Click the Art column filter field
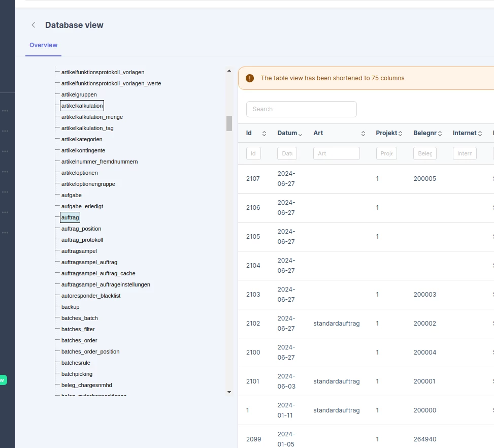The width and height of the screenshot is (494, 448). click(337, 153)
